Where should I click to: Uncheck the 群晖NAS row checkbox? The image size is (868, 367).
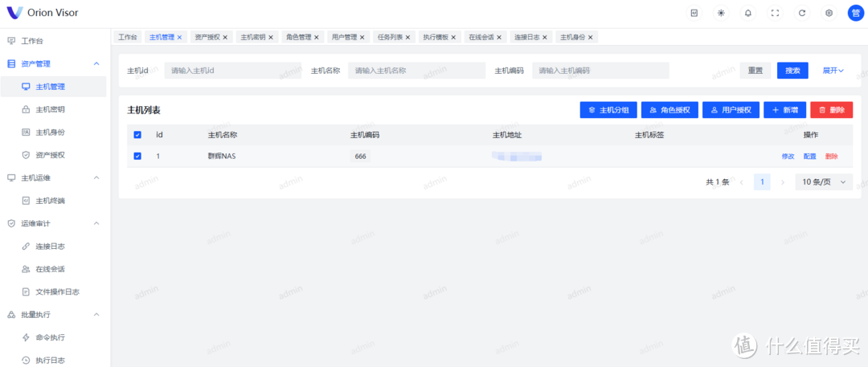[x=138, y=156]
